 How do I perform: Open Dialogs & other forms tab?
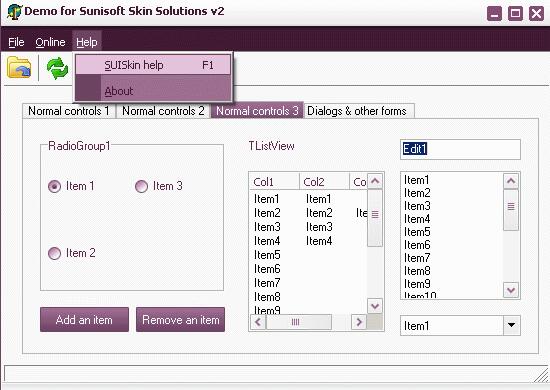click(359, 111)
